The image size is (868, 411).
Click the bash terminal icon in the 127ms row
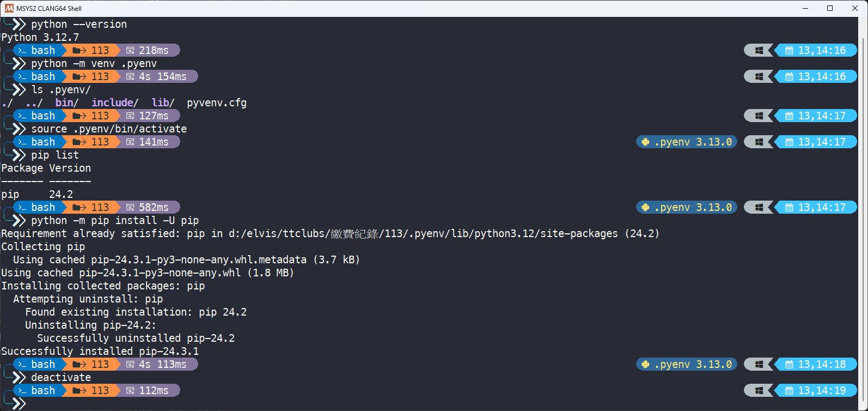22,116
